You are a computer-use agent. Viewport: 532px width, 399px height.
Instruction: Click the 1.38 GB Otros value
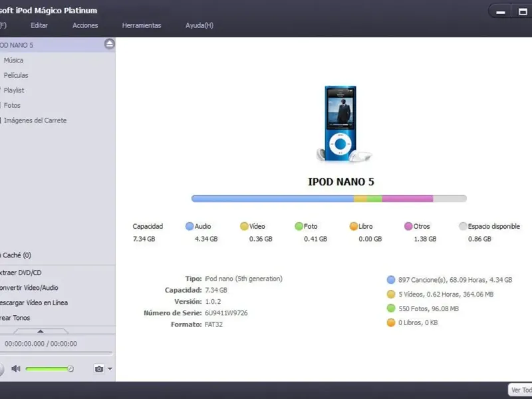pyautogui.click(x=425, y=239)
